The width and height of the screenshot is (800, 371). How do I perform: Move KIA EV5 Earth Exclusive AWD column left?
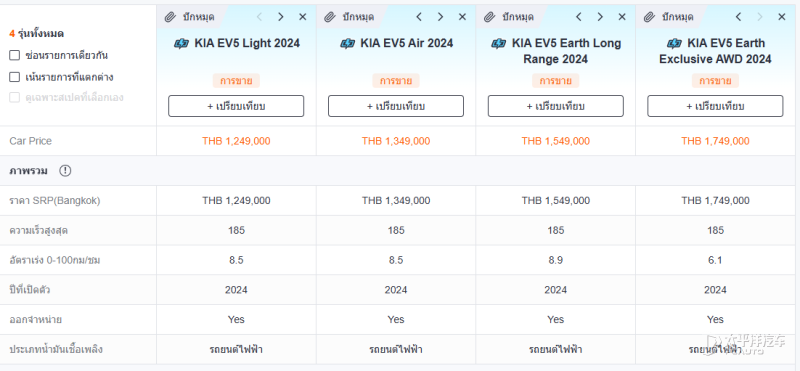738,17
